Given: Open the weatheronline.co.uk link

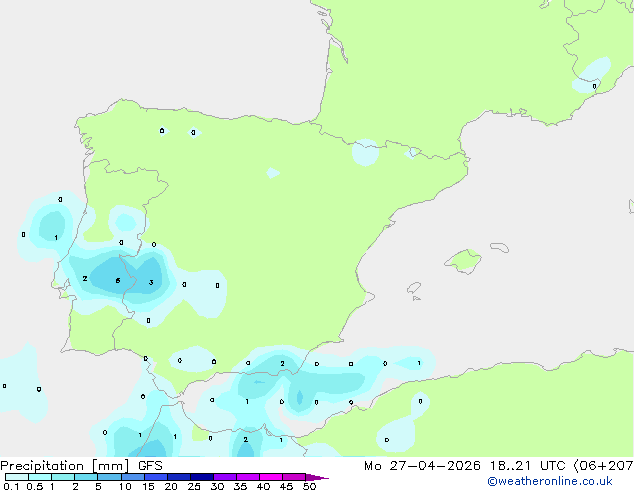Looking at the screenshot, I should tap(550, 481).
